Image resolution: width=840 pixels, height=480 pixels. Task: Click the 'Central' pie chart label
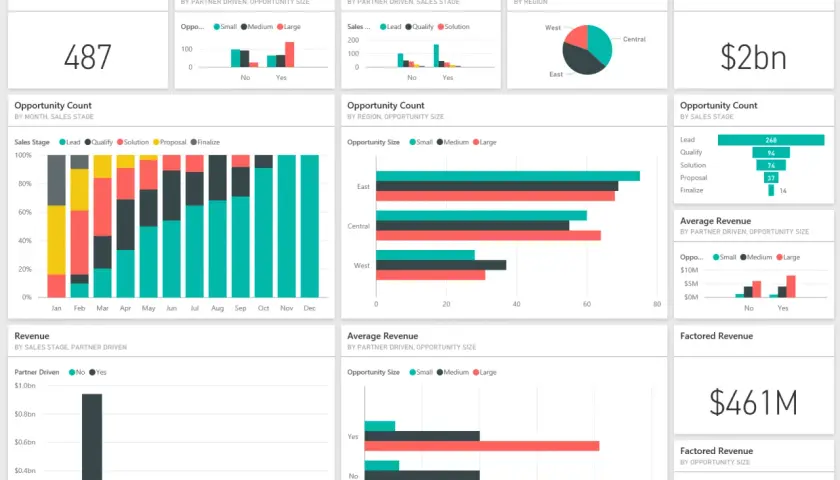coord(634,39)
